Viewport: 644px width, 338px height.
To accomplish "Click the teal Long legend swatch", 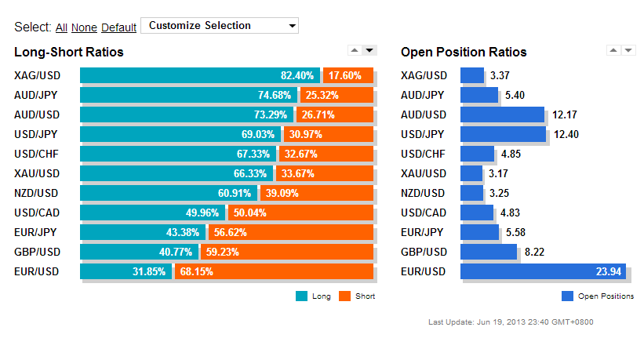I will pyautogui.click(x=301, y=296).
